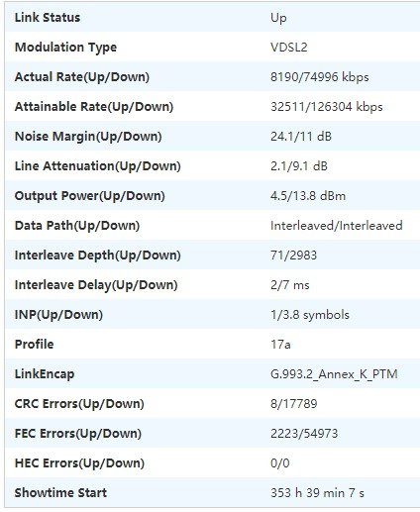
Task: Select the Interleave Delay(Up/Down) label
Action: click(x=96, y=285)
